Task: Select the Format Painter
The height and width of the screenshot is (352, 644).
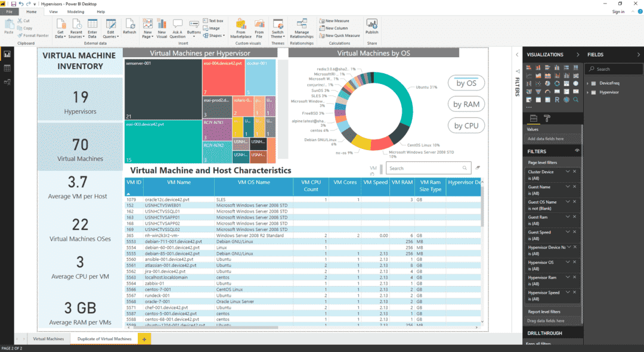Action: [33, 35]
